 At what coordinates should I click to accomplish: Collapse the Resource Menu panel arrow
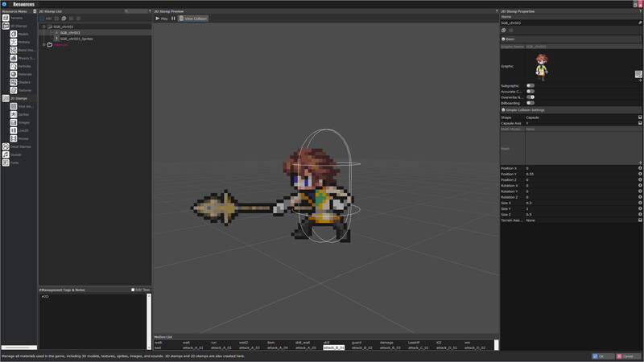35,11
